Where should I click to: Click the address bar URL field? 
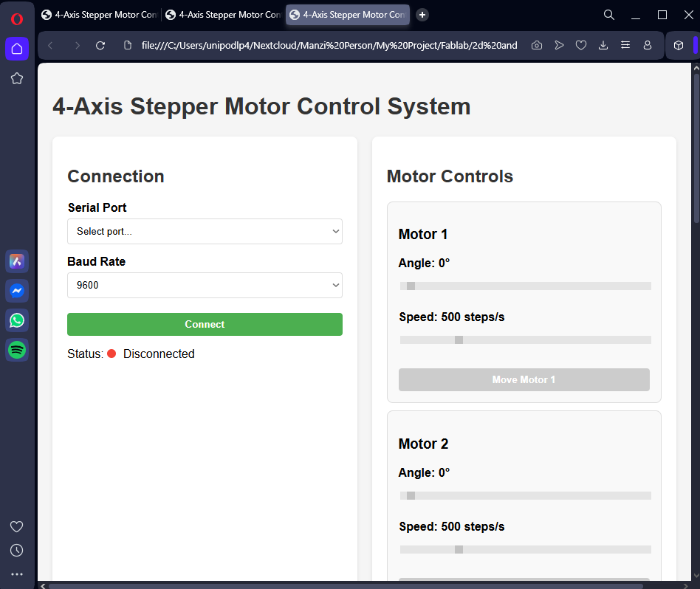coord(329,46)
